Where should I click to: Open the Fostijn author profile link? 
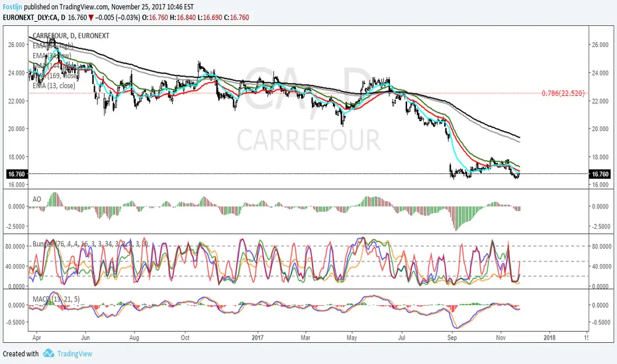(x=13, y=7)
